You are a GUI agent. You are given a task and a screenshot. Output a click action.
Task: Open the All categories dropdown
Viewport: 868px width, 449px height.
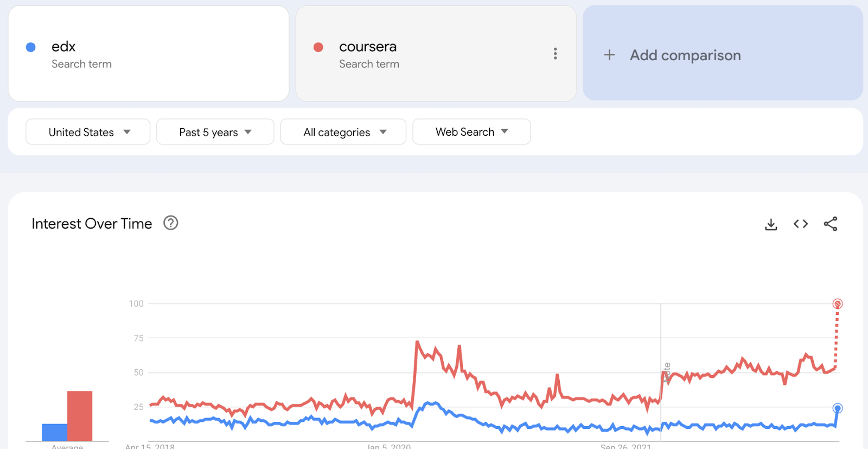point(343,132)
